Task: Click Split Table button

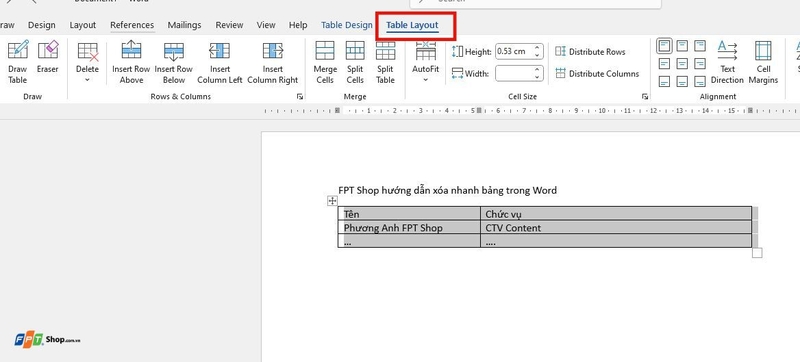Action: click(385, 63)
